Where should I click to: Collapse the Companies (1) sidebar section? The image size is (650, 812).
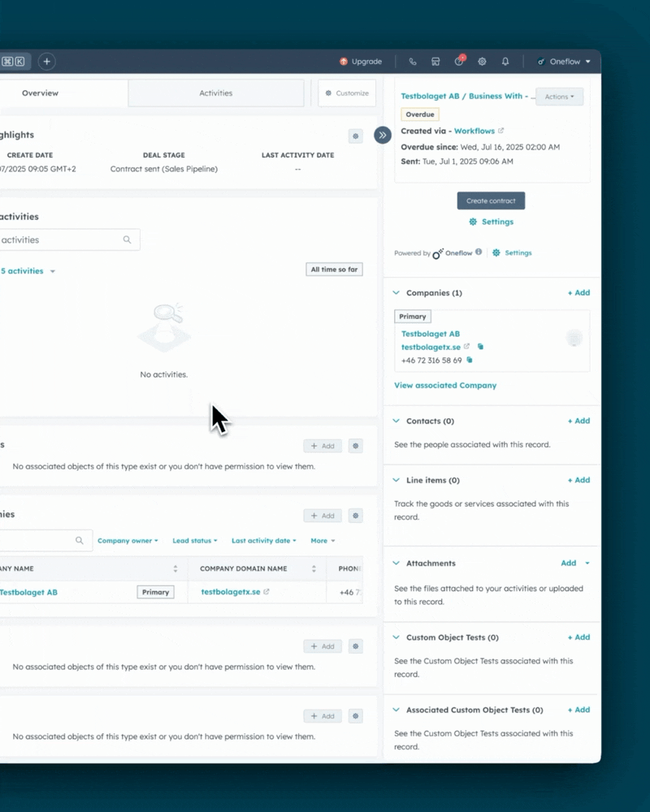coord(396,293)
